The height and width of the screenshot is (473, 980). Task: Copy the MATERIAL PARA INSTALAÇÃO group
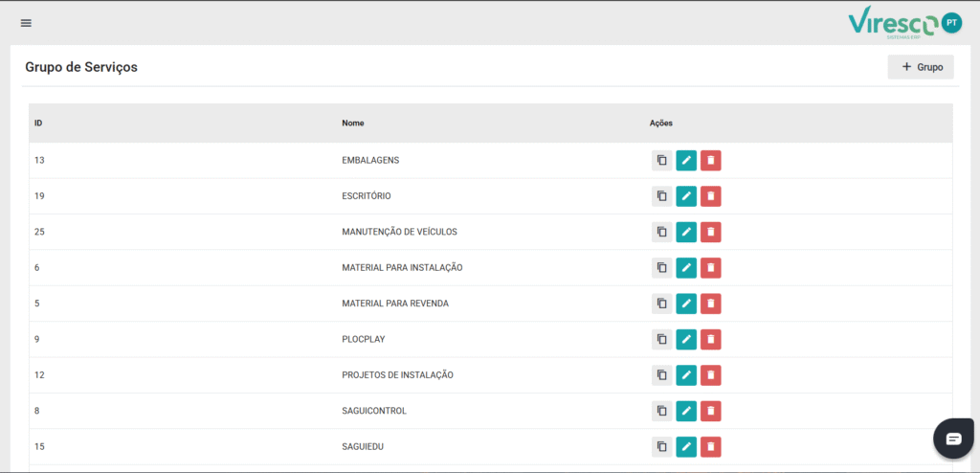click(x=661, y=268)
